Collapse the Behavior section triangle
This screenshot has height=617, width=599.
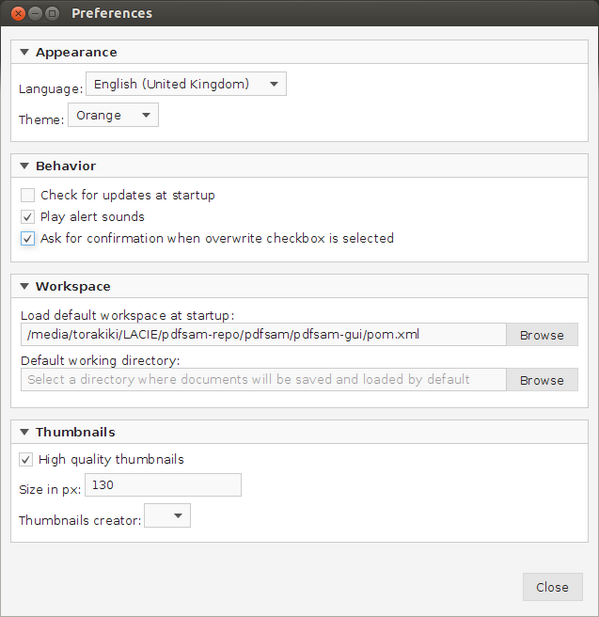(x=24, y=166)
